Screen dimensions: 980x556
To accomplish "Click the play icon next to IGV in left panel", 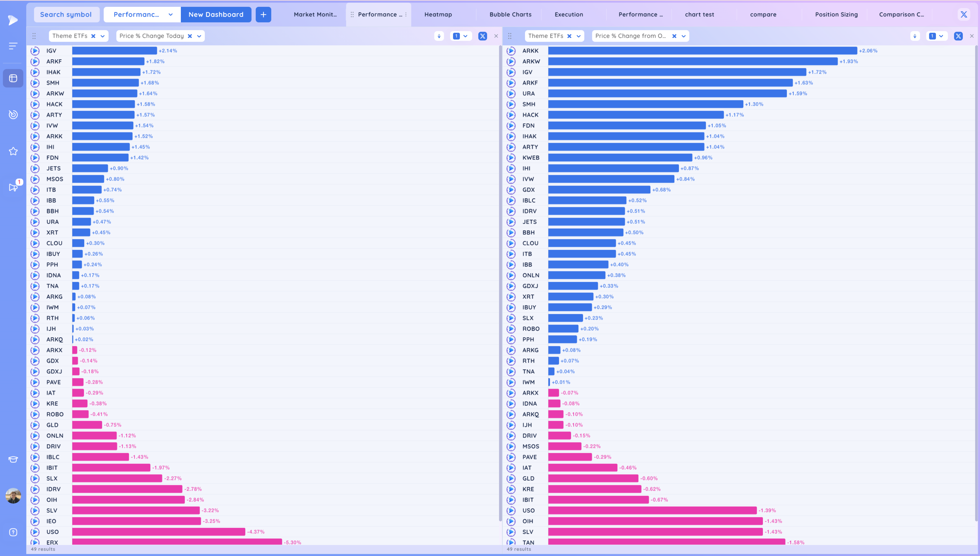I will tap(35, 51).
